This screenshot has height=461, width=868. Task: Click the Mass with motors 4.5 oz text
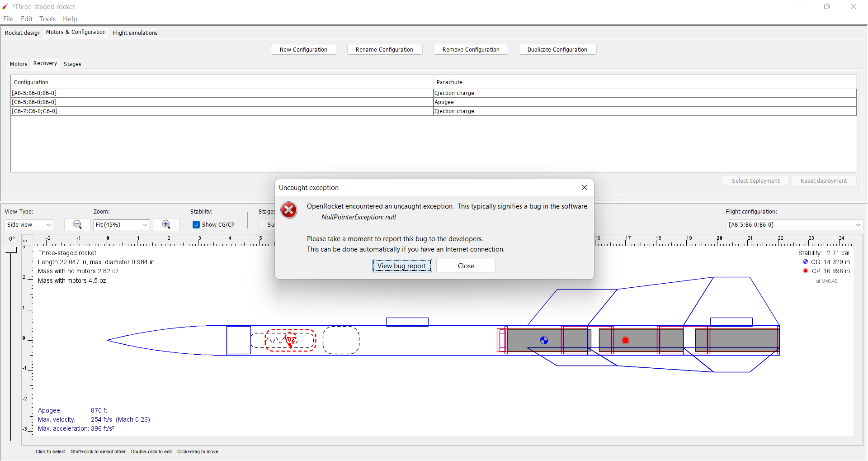coord(72,280)
